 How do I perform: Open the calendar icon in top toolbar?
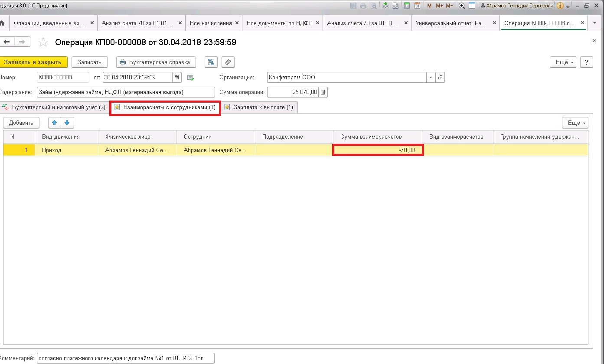417,6
